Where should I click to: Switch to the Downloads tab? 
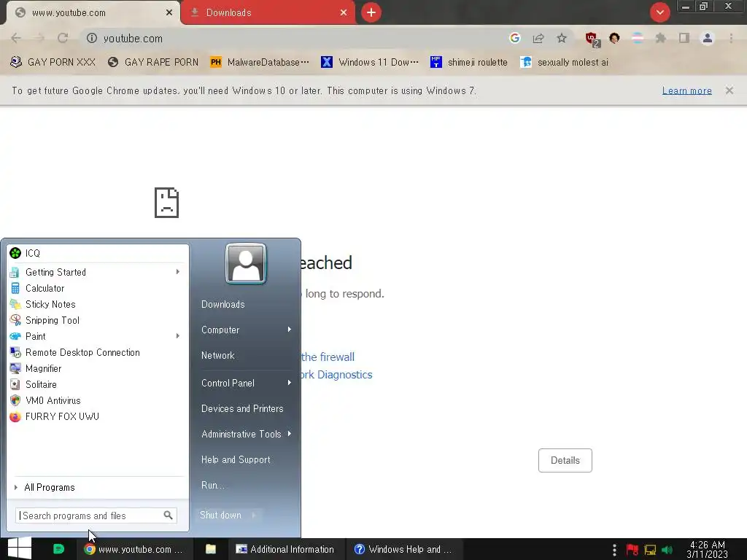[x=268, y=13]
